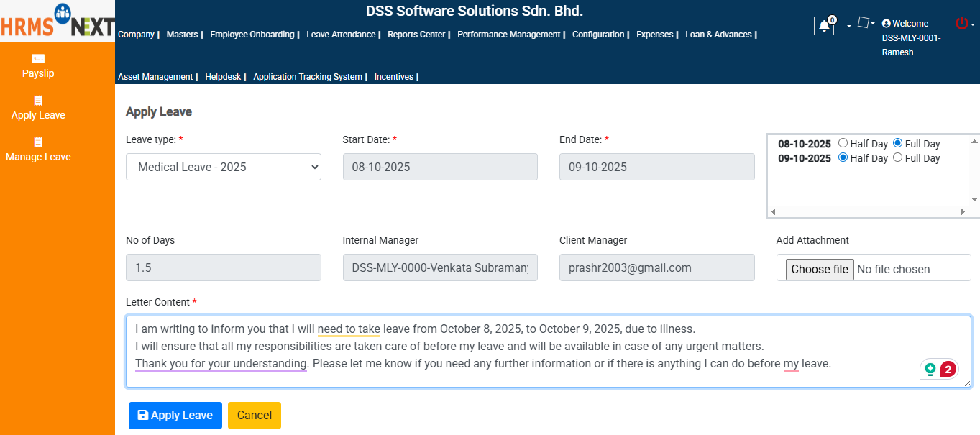Click the square icon left of Welcome text
Viewport: 980px width, 435px height.
(863, 22)
